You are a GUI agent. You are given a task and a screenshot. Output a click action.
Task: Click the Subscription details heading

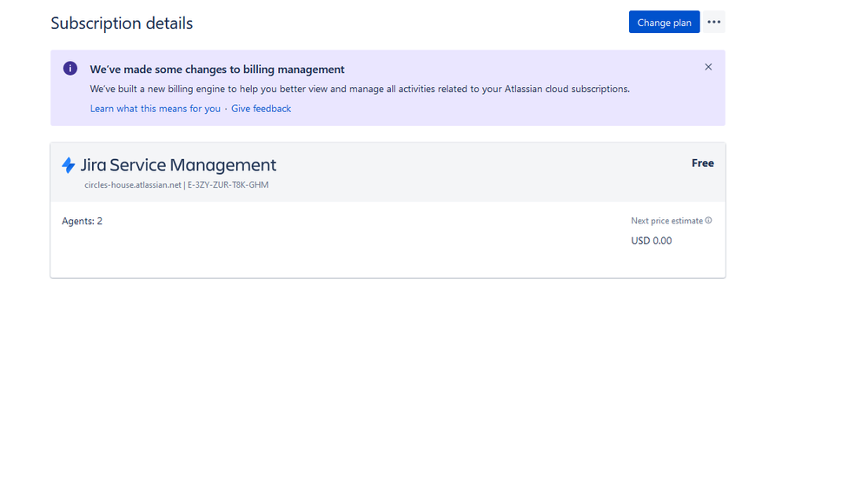click(122, 23)
